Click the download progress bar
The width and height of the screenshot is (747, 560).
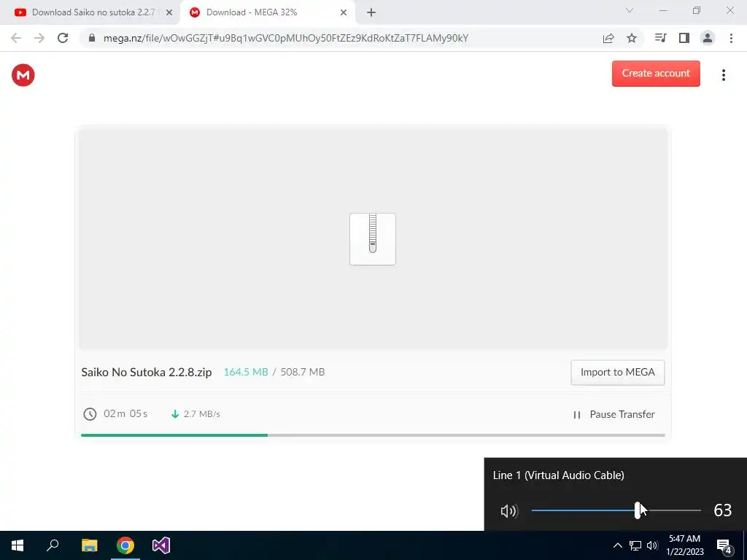coord(373,435)
